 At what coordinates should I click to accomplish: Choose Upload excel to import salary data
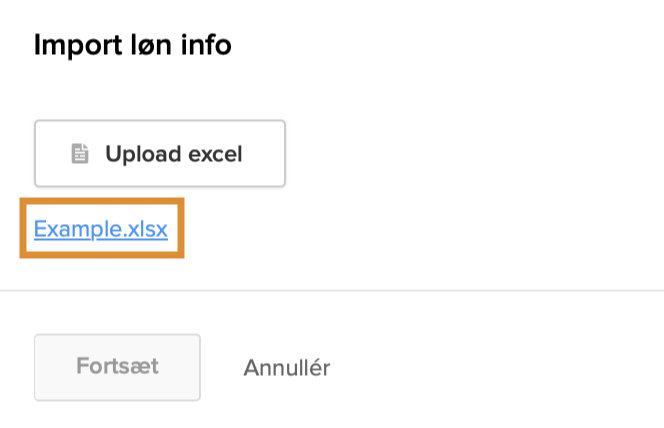coord(160,154)
